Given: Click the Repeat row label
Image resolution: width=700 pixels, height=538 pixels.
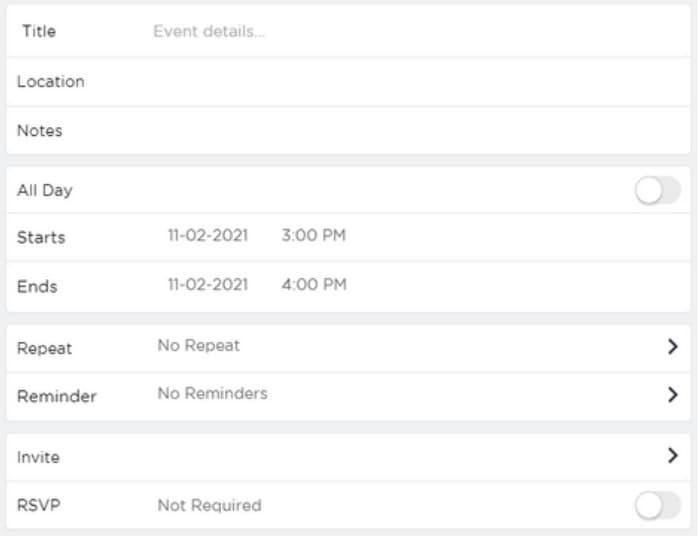Looking at the screenshot, I should 44,349.
